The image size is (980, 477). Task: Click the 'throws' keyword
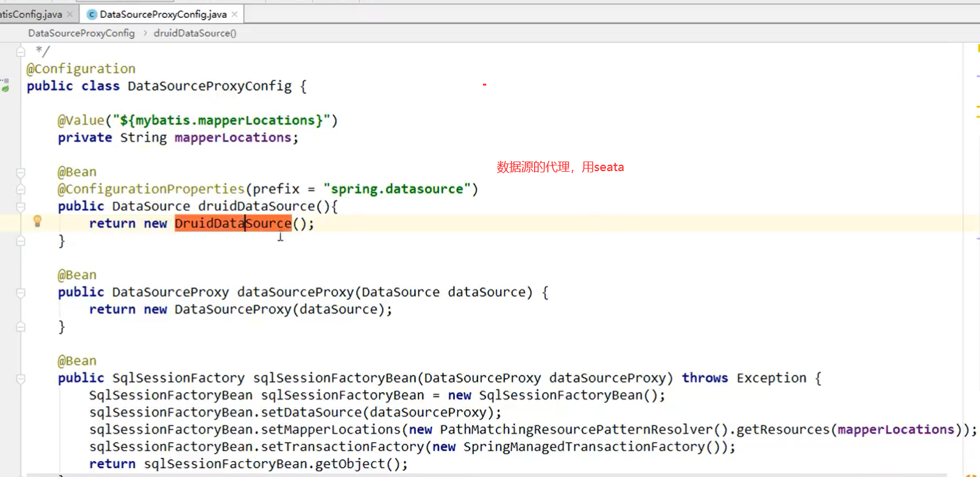[705, 378]
